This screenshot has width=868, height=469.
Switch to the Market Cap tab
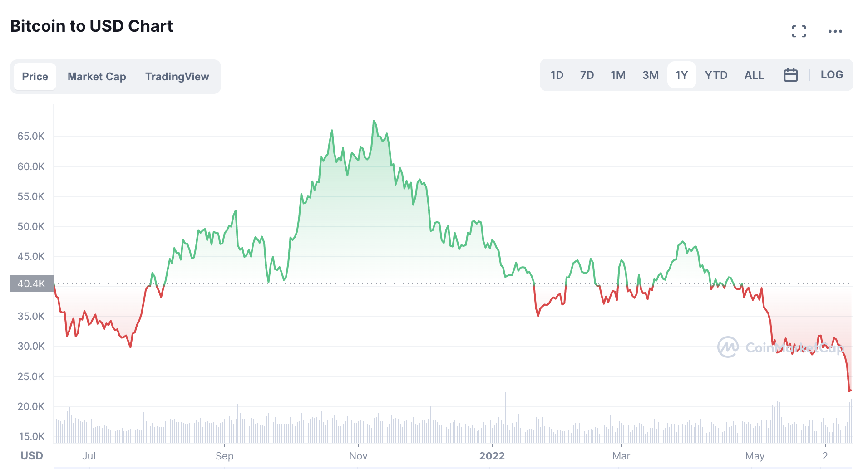coord(97,77)
